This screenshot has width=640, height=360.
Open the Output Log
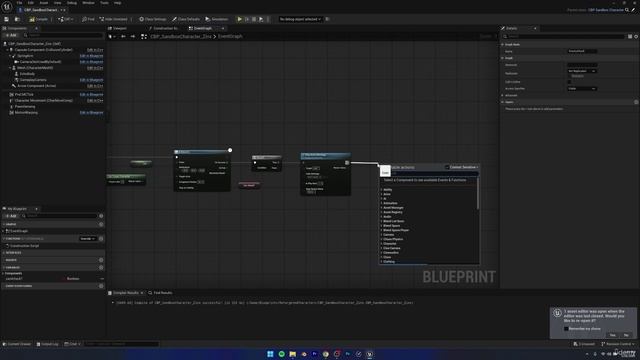[47, 344]
